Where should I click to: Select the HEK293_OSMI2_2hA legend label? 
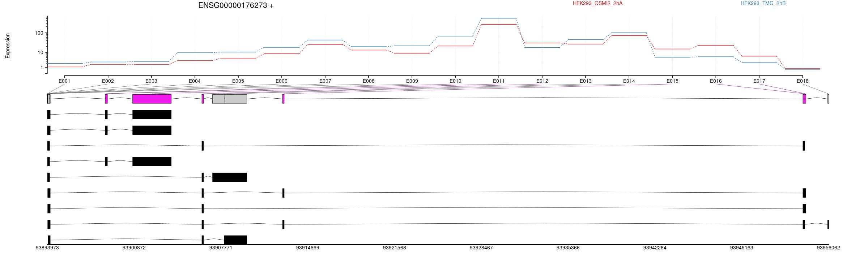point(597,3)
